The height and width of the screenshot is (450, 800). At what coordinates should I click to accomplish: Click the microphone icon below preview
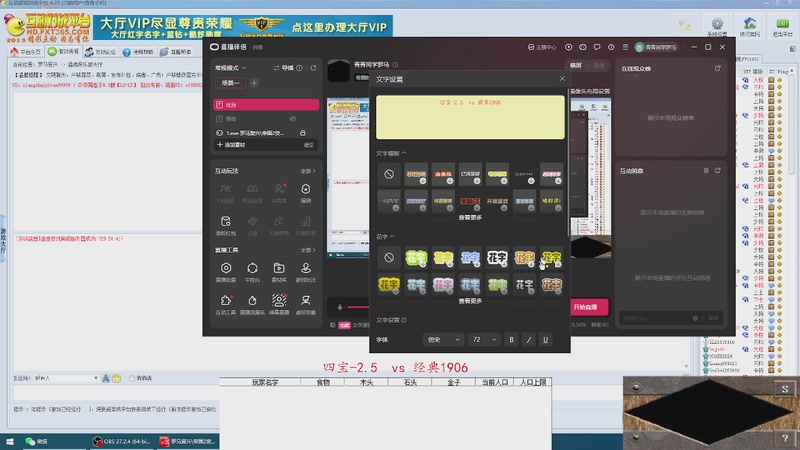coord(340,307)
